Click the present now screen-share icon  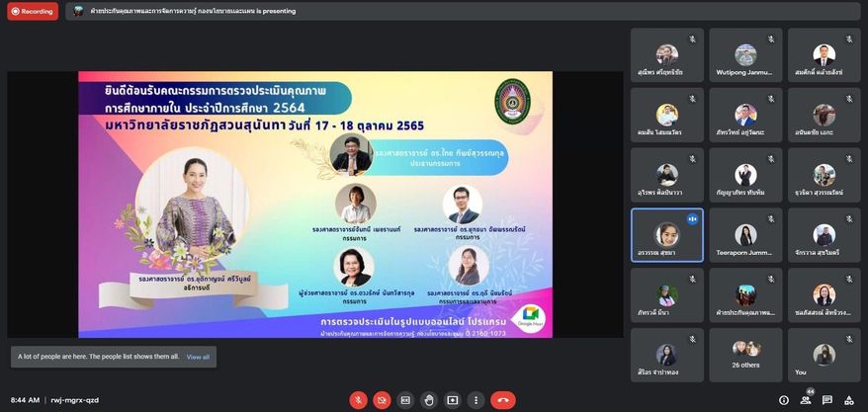point(453,400)
